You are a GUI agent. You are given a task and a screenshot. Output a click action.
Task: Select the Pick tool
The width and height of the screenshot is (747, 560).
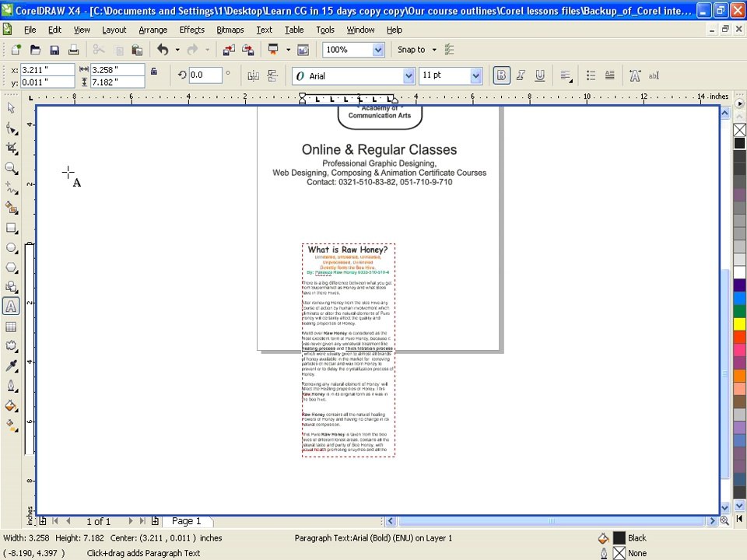click(x=11, y=108)
